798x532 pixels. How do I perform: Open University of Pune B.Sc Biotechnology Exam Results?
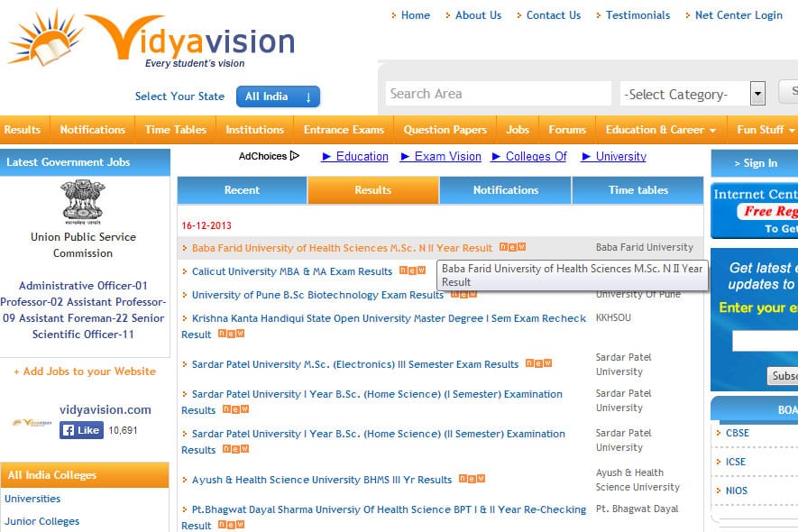click(317, 295)
